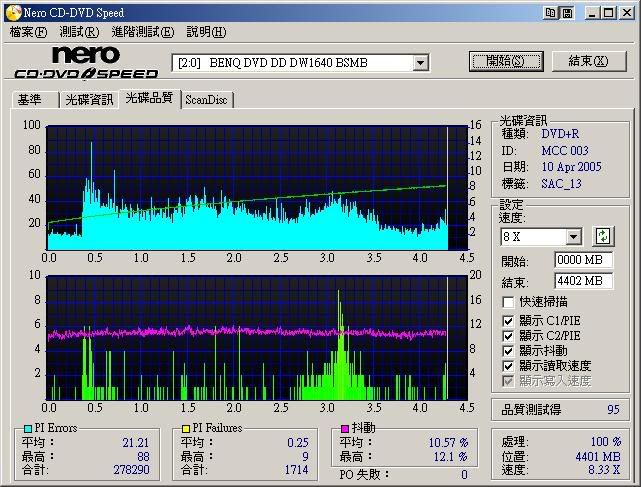Toggle the 顯示讀取速度 read speed checkbox
Screen dimensions: 641x487
(x=508, y=366)
